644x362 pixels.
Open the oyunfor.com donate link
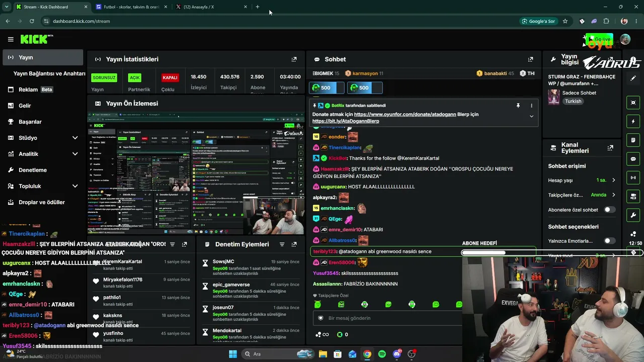point(405,114)
